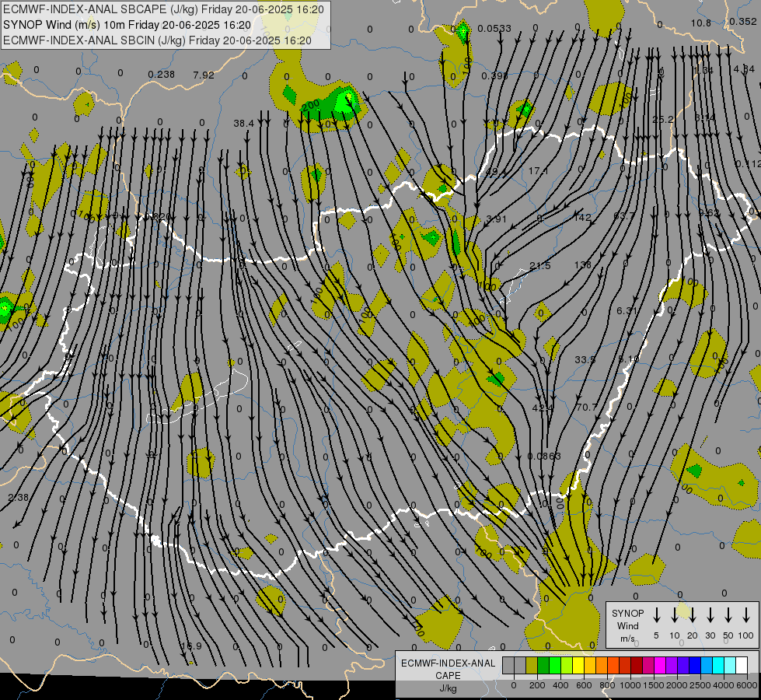Click the map value 38.4
This screenshot has height=700, width=761.
(x=243, y=124)
